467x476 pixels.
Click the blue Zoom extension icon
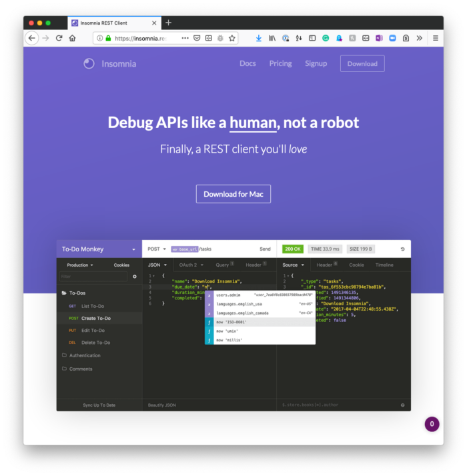[392, 38]
